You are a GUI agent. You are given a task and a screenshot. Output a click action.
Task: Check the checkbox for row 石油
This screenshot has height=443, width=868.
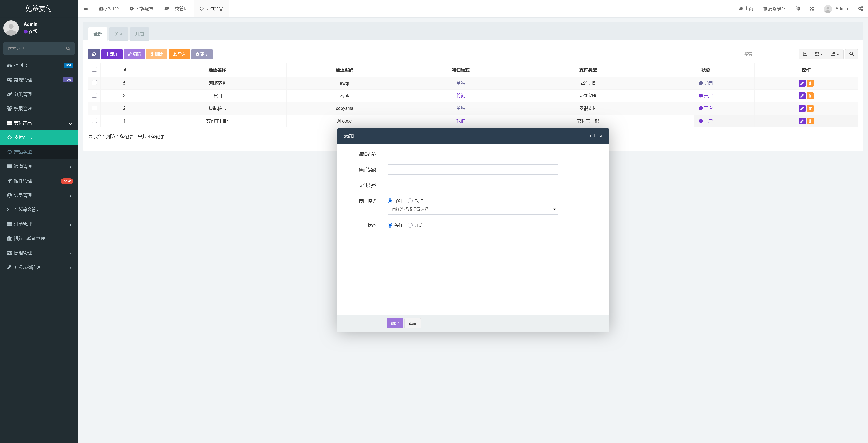(94, 95)
